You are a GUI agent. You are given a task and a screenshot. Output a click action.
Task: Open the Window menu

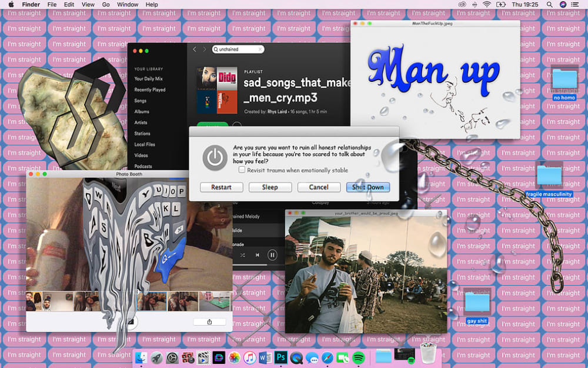pyautogui.click(x=128, y=5)
